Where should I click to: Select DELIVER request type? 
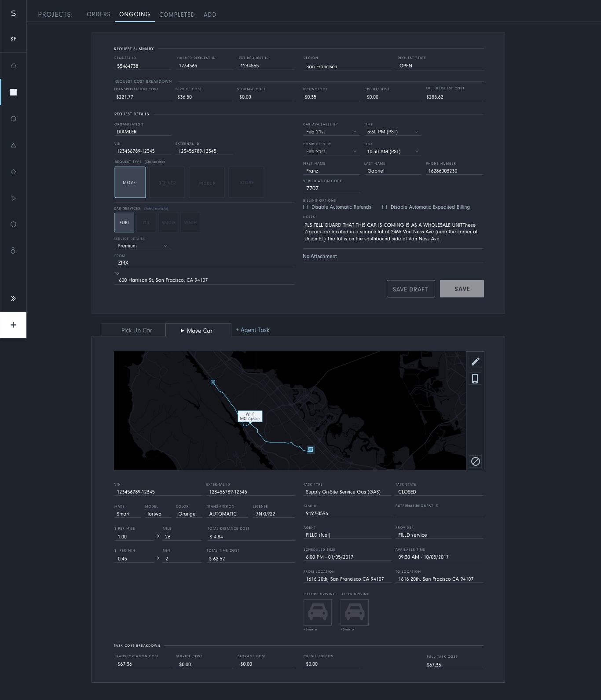(167, 182)
